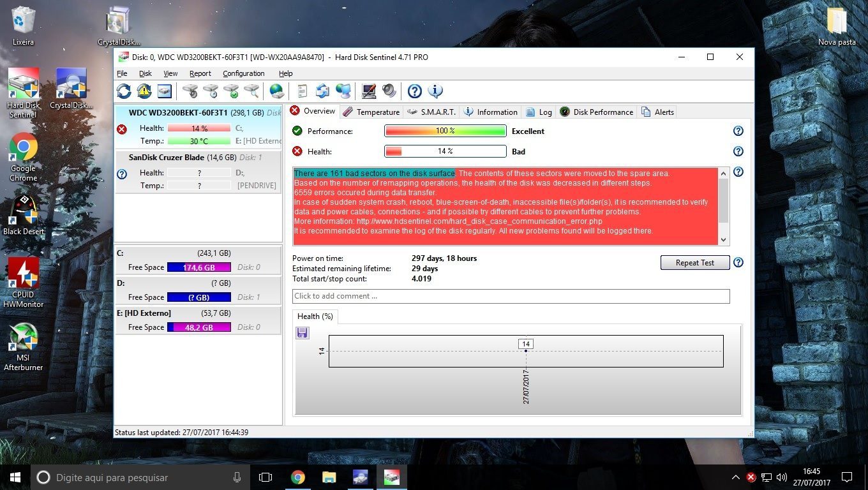Image resolution: width=868 pixels, height=490 pixels.
Task: Open File Explorer from the taskbar
Action: 329,477
